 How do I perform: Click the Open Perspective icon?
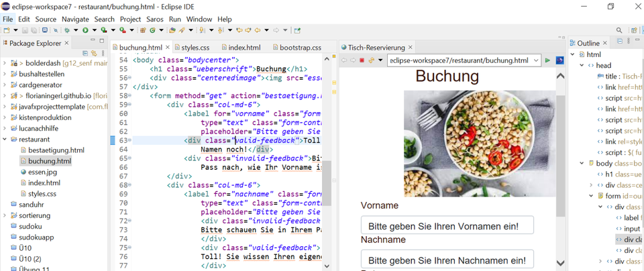point(634,30)
